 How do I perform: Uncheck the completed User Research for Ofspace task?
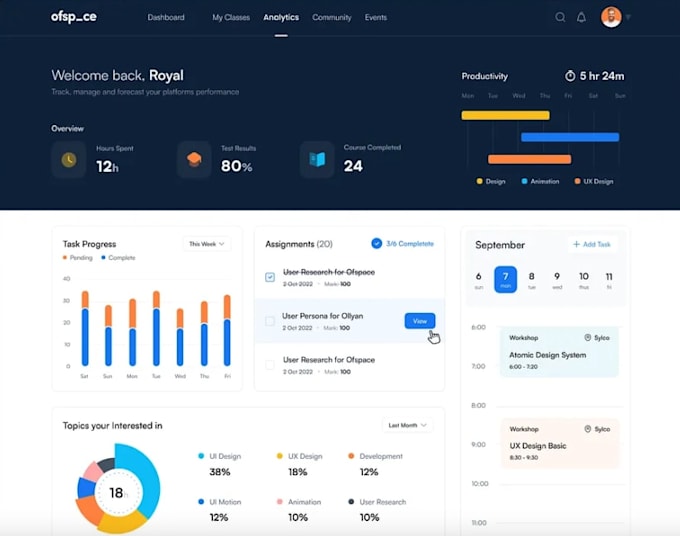tap(270, 277)
